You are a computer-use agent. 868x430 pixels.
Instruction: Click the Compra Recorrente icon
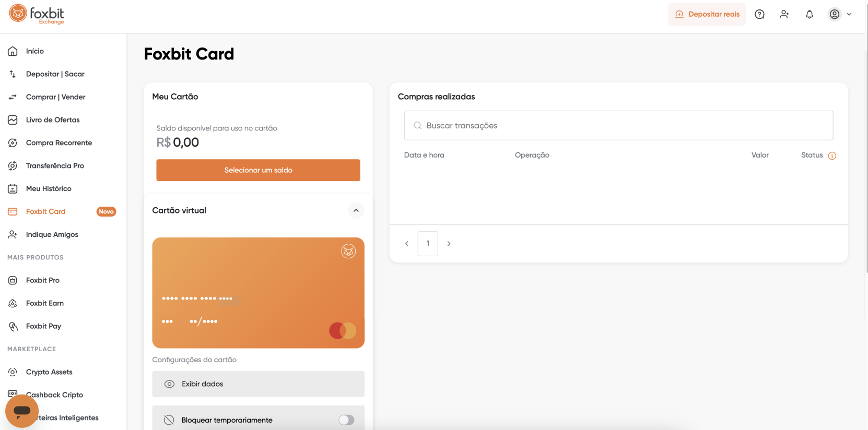click(13, 143)
